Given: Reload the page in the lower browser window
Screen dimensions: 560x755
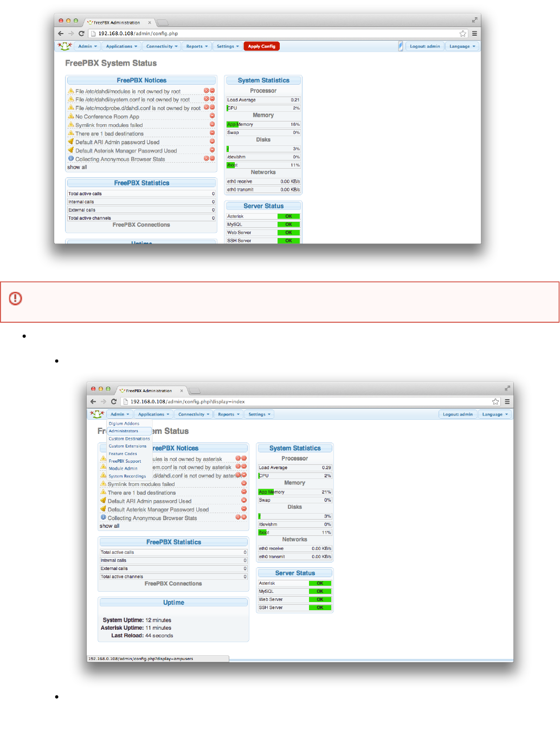Looking at the screenshot, I should (114, 402).
